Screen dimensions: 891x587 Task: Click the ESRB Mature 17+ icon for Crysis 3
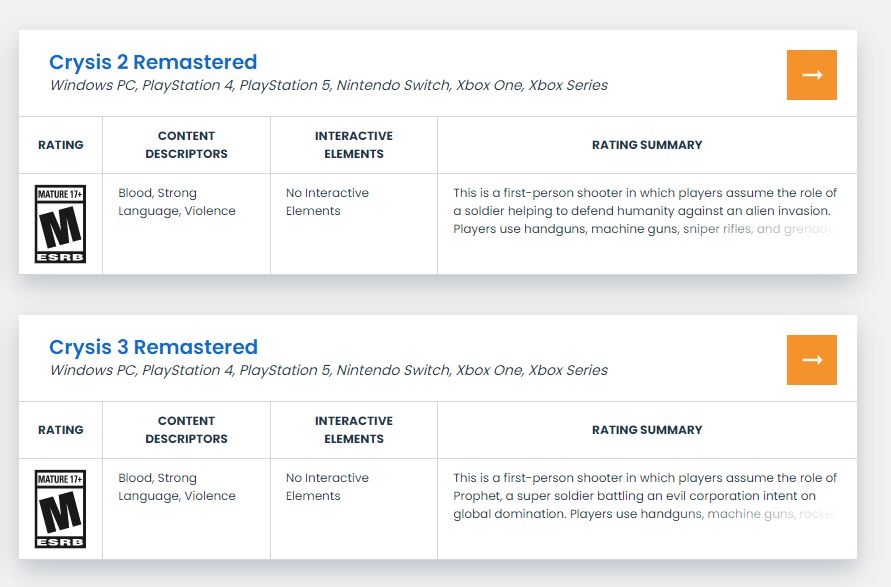[x=60, y=509]
